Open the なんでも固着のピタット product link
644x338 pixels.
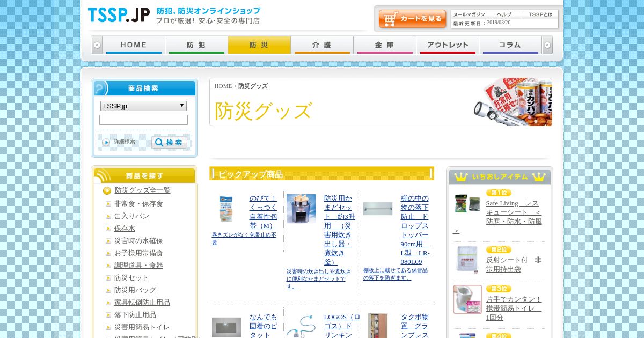263,326
